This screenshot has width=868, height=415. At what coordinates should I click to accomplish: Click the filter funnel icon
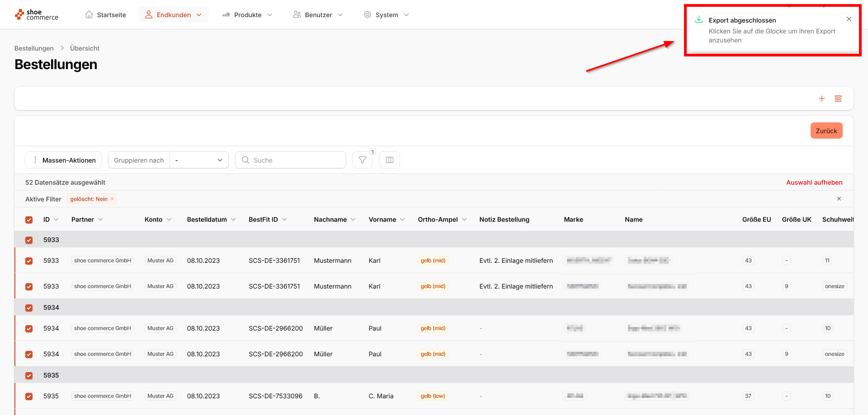coord(362,160)
